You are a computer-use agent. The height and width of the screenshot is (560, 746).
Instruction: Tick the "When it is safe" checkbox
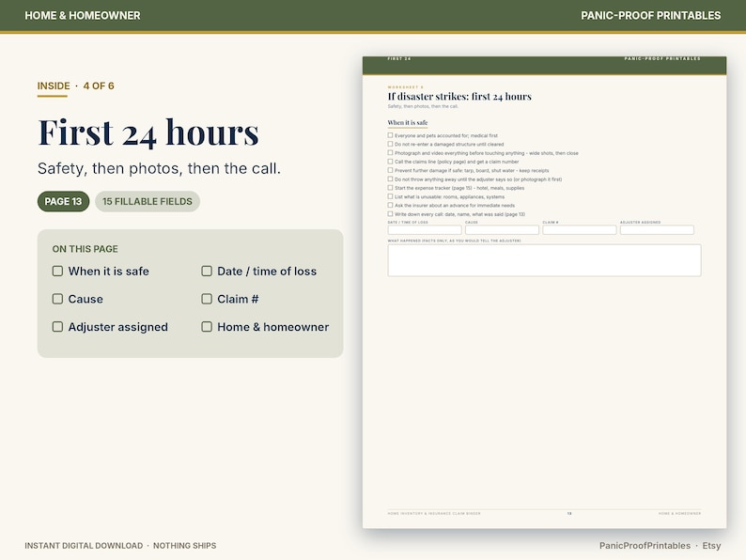coord(57,272)
